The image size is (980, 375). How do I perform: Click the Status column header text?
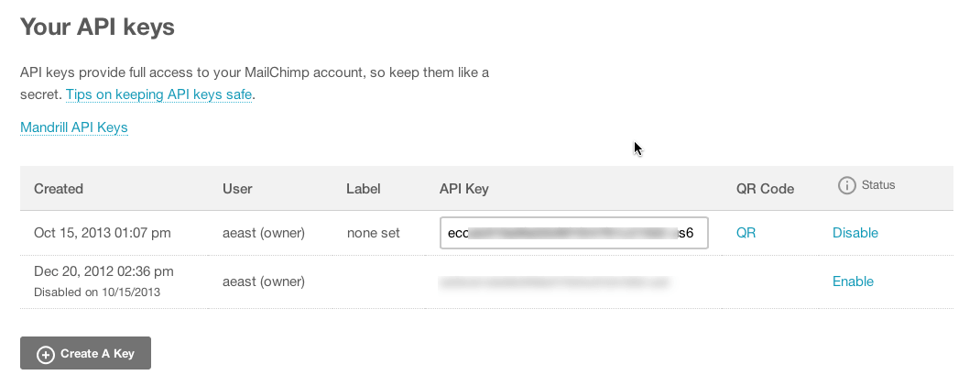point(878,184)
